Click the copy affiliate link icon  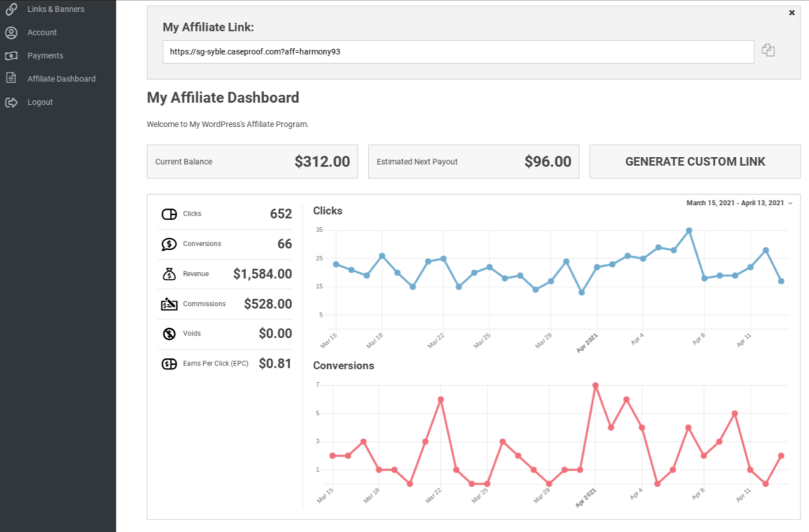tap(768, 50)
